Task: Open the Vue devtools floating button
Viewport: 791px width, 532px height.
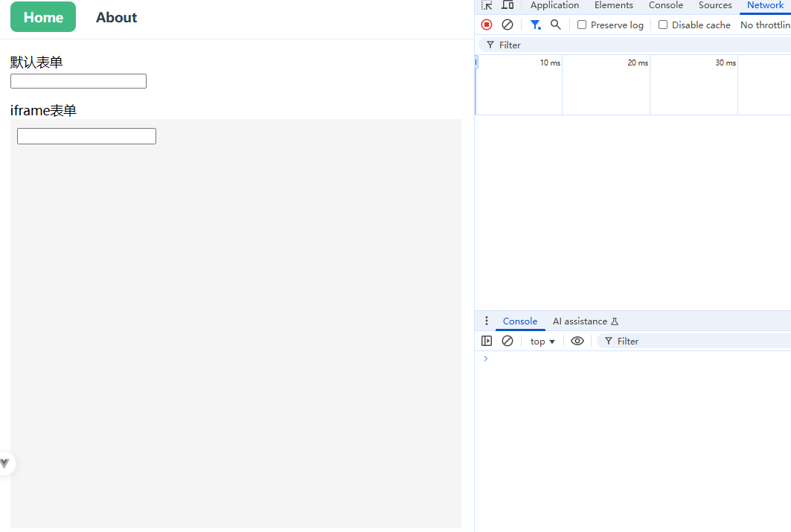Action: pos(5,464)
